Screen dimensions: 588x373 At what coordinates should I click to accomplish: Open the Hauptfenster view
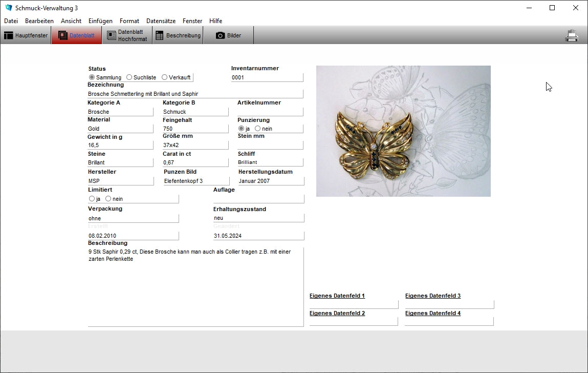pos(26,35)
